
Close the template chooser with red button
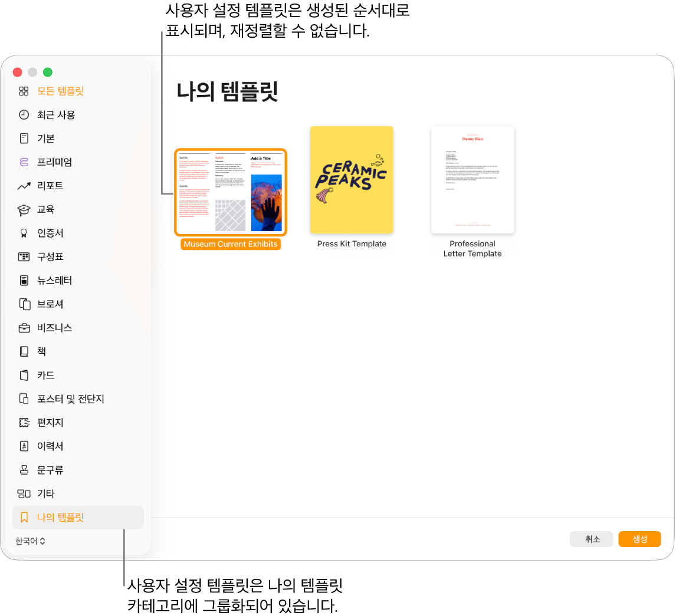(x=18, y=72)
